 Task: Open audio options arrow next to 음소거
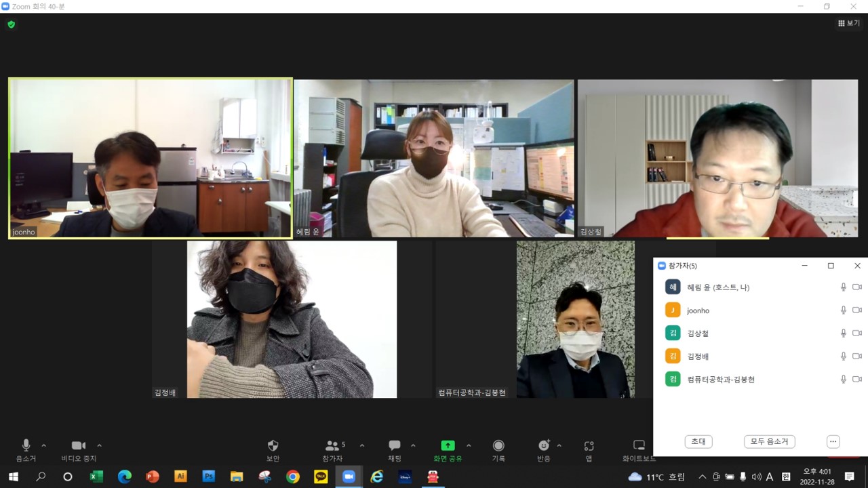pyautogui.click(x=44, y=445)
